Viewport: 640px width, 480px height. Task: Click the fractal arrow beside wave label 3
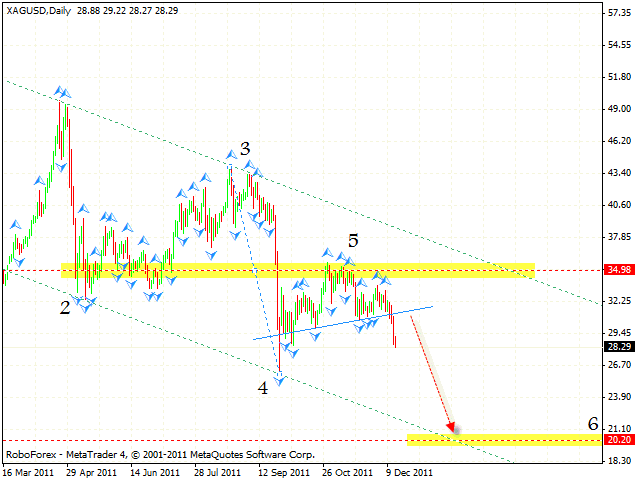point(232,154)
